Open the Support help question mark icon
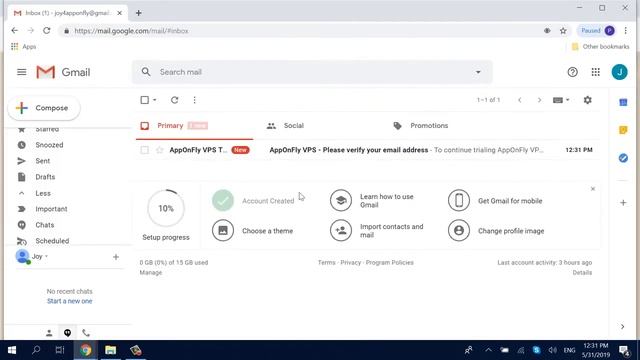This screenshot has width=640, height=360. pos(572,72)
